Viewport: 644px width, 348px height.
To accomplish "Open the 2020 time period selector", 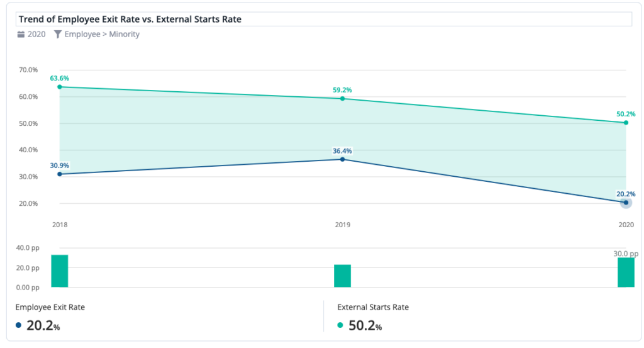I will tap(31, 34).
